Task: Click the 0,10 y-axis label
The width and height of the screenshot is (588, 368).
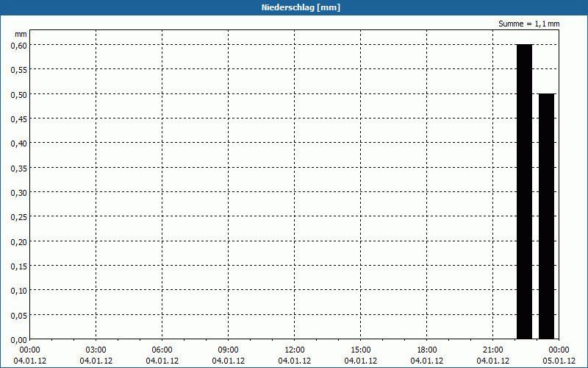Action: pos(19,291)
